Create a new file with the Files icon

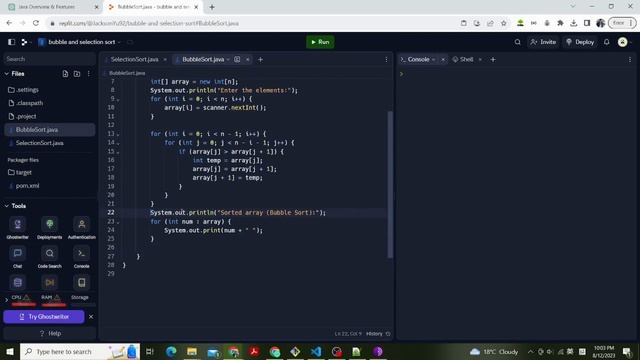(x=65, y=74)
